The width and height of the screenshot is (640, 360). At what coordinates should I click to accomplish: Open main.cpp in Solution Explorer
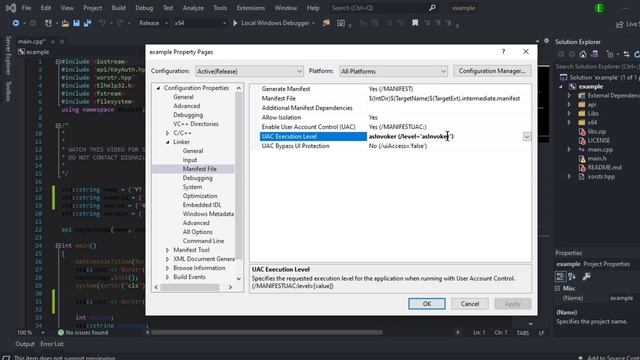600,150
